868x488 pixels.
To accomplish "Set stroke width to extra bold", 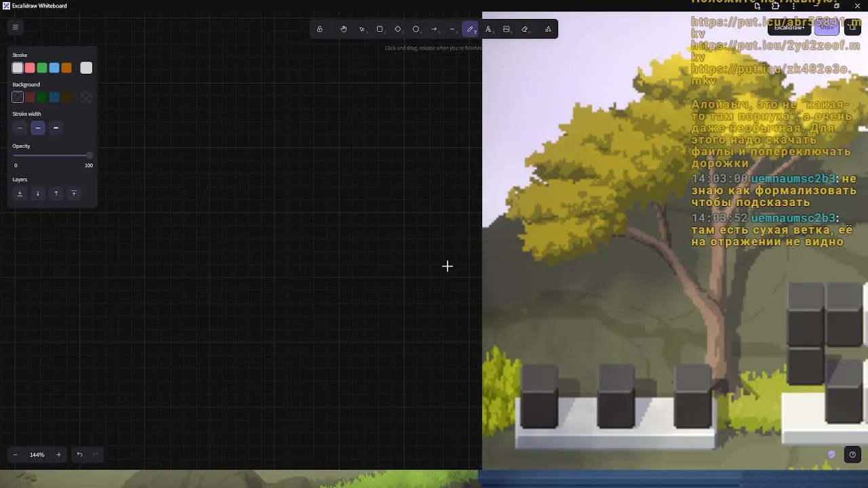I will pyautogui.click(x=56, y=128).
